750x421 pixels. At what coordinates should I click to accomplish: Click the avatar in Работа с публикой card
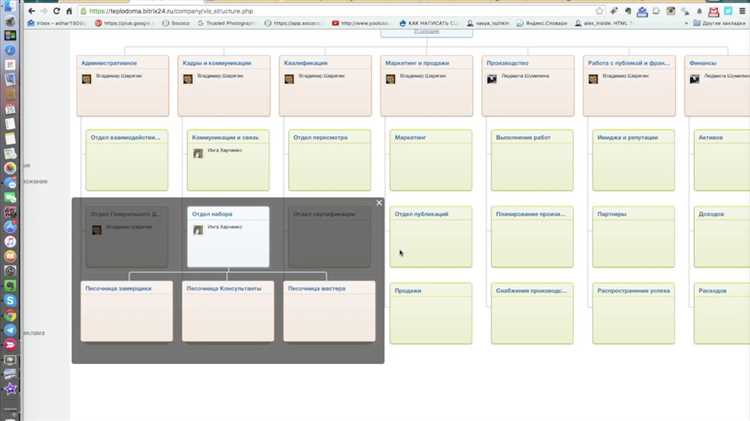click(x=593, y=79)
